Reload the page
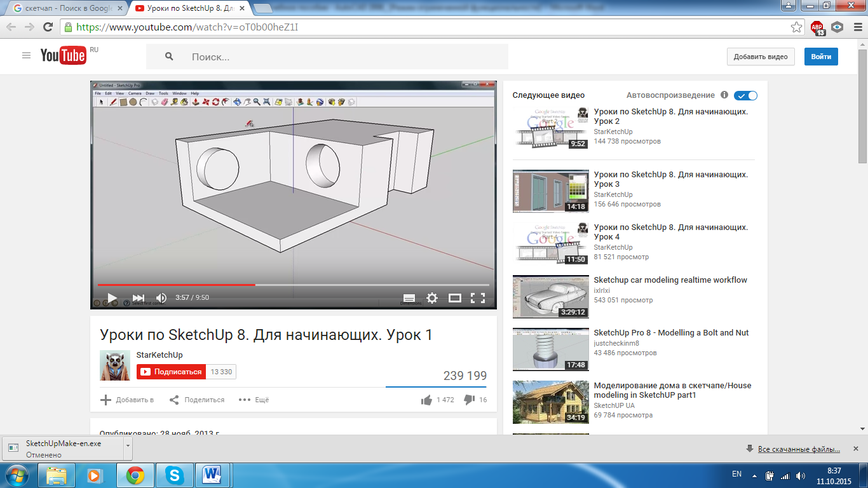Screen dimensions: 868x488 [x=48, y=27]
